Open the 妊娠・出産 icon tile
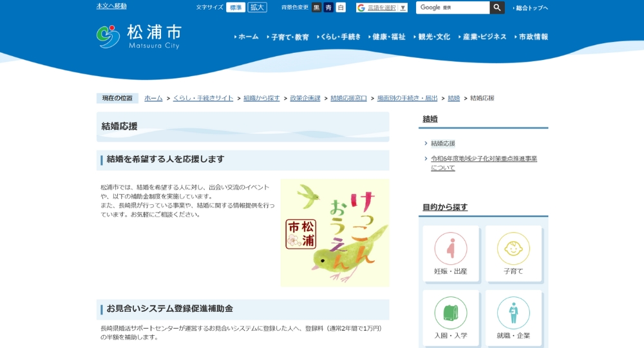The height and width of the screenshot is (348, 644). coord(451,253)
